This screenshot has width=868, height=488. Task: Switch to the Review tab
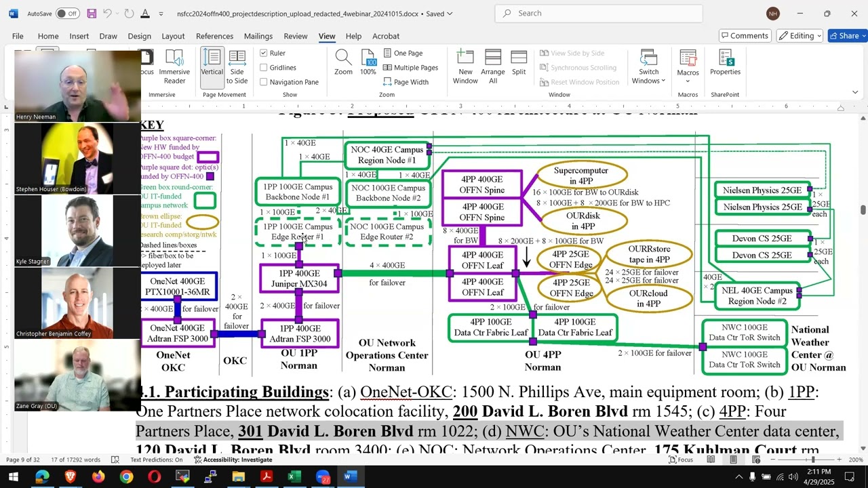click(296, 36)
